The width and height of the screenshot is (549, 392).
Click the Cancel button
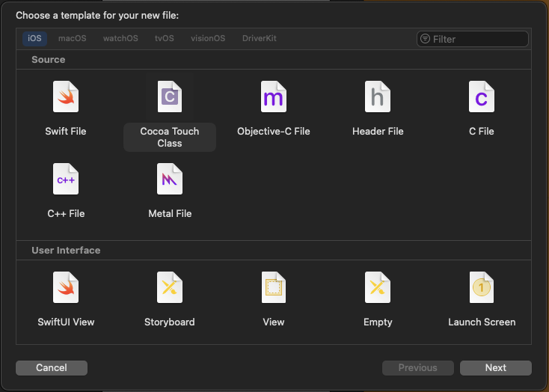coord(52,368)
